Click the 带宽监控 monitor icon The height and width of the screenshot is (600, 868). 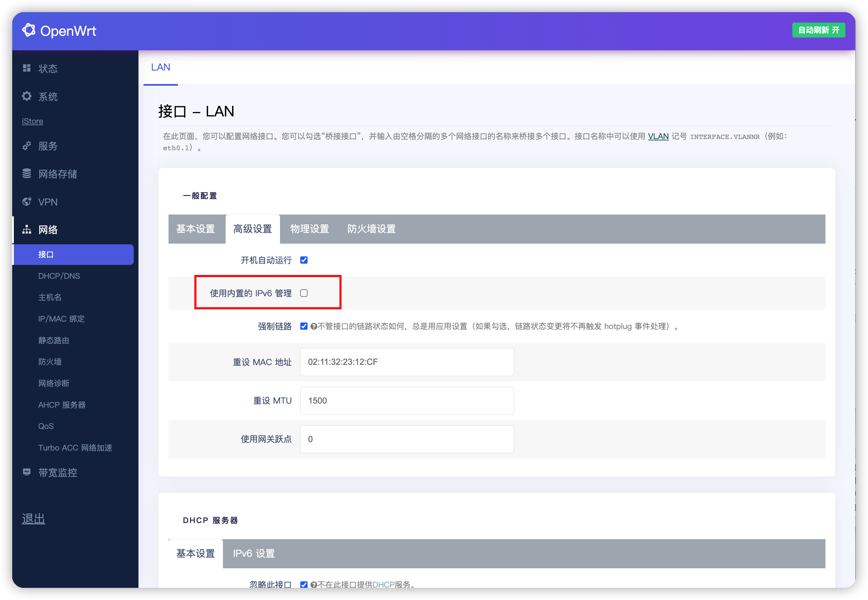26,472
